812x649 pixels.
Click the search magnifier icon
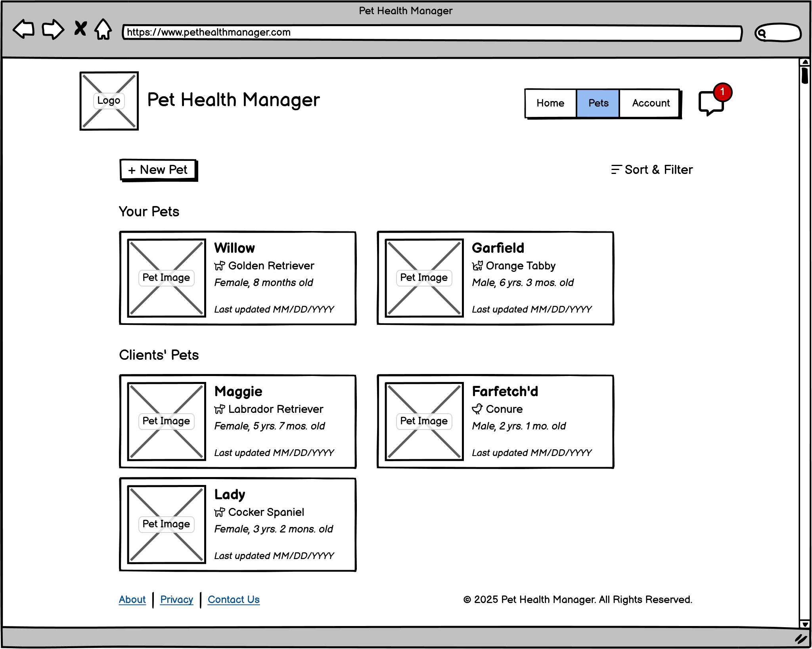pos(761,33)
